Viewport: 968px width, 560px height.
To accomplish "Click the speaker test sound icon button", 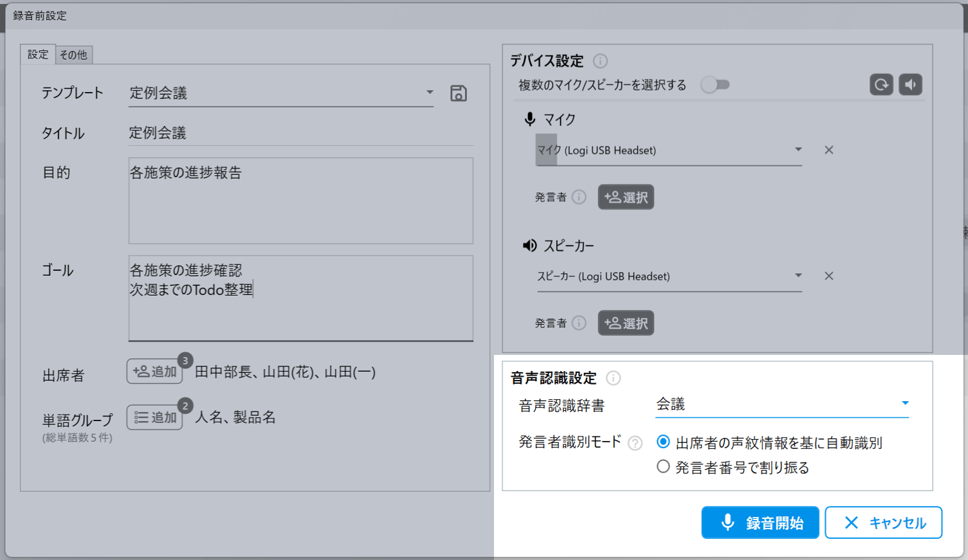I will pyautogui.click(x=910, y=85).
